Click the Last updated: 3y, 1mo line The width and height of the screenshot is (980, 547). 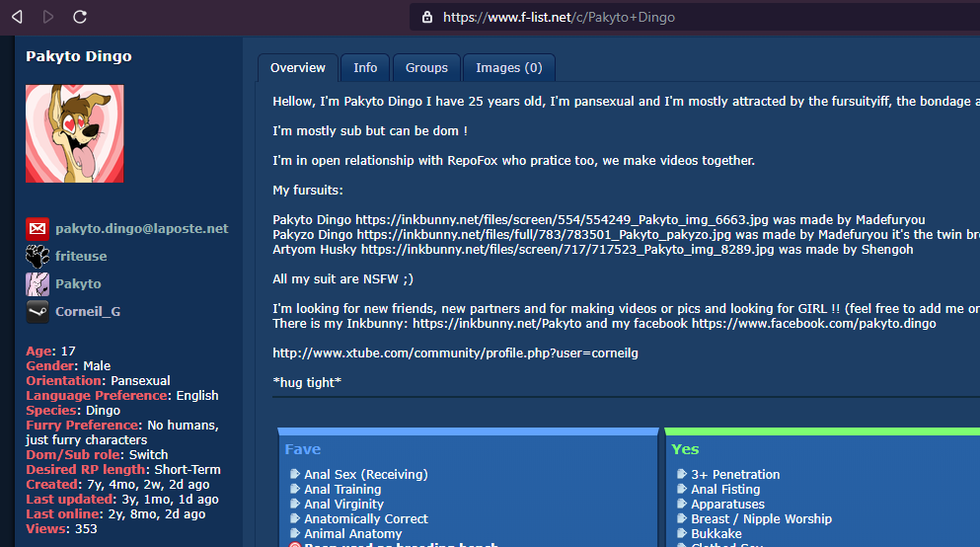tap(122, 500)
